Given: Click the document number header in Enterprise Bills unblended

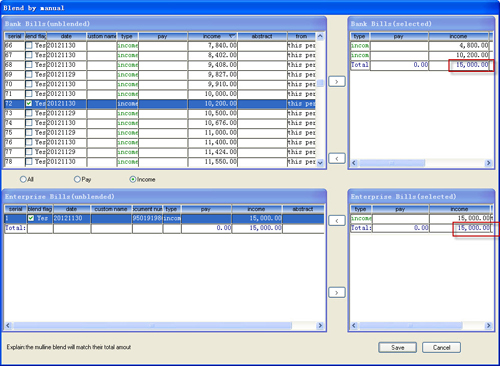Looking at the screenshot, I should (147, 209).
